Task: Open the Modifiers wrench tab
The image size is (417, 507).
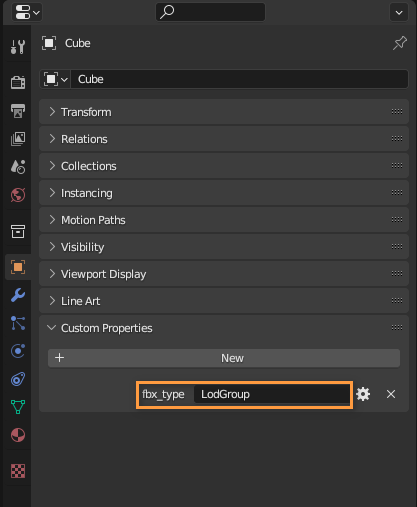Action: tap(18, 295)
